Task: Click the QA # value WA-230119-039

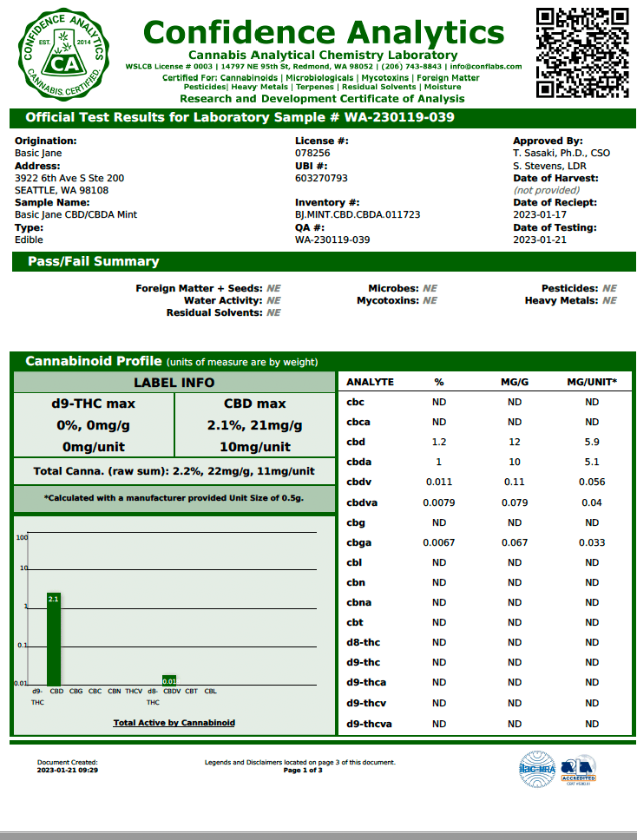Action: click(332, 240)
